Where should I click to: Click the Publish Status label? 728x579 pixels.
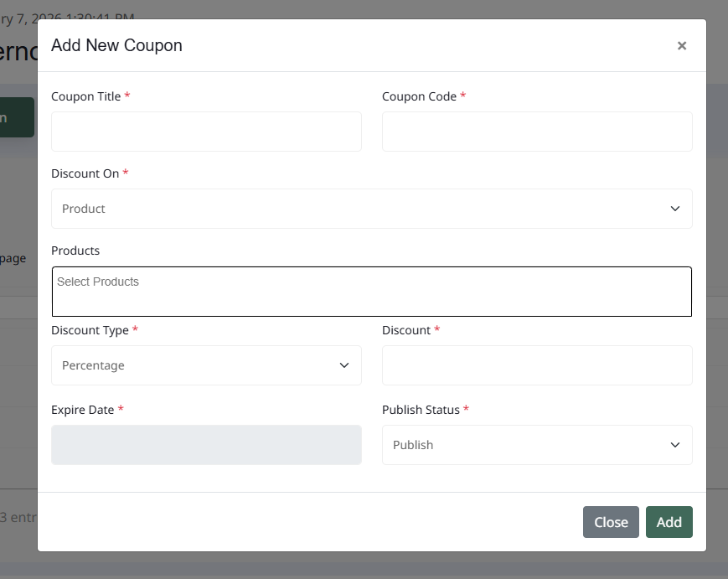[x=421, y=410]
